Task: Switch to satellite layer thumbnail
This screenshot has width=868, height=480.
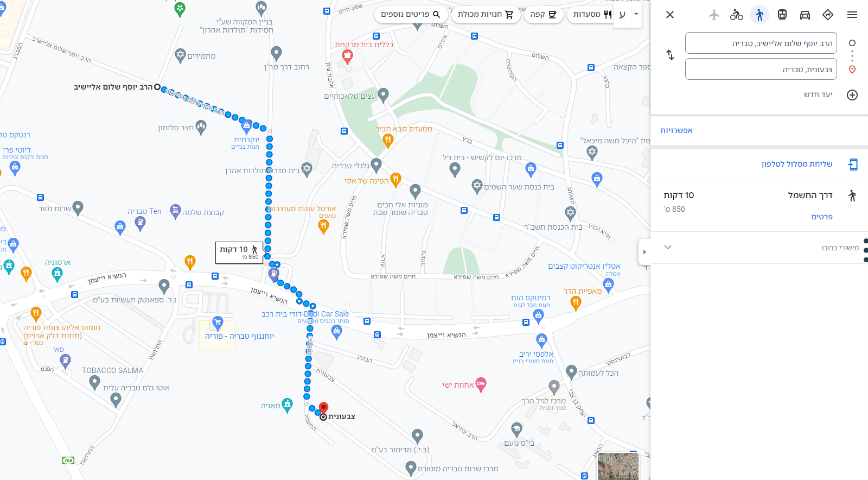Action: [x=618, y=466]
